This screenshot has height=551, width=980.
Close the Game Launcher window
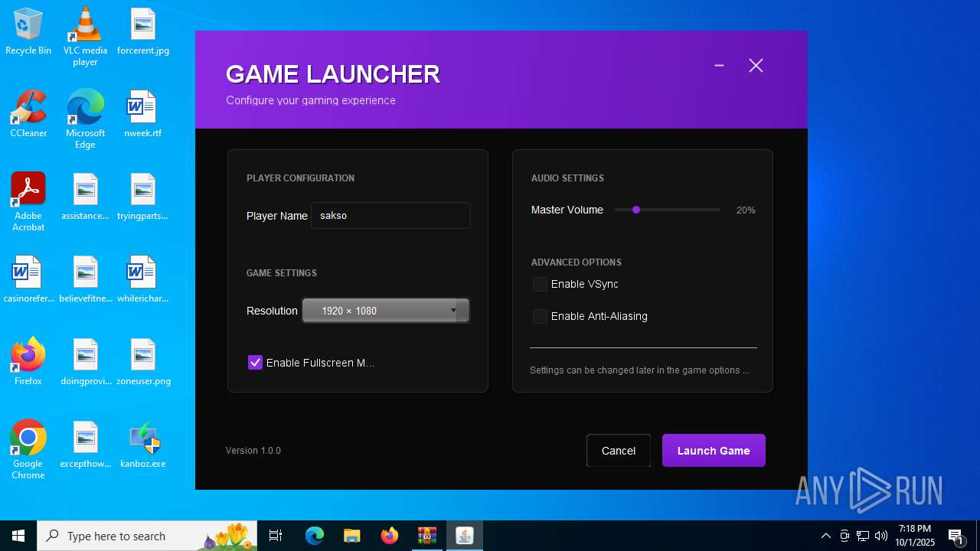(x=756, y=66)
